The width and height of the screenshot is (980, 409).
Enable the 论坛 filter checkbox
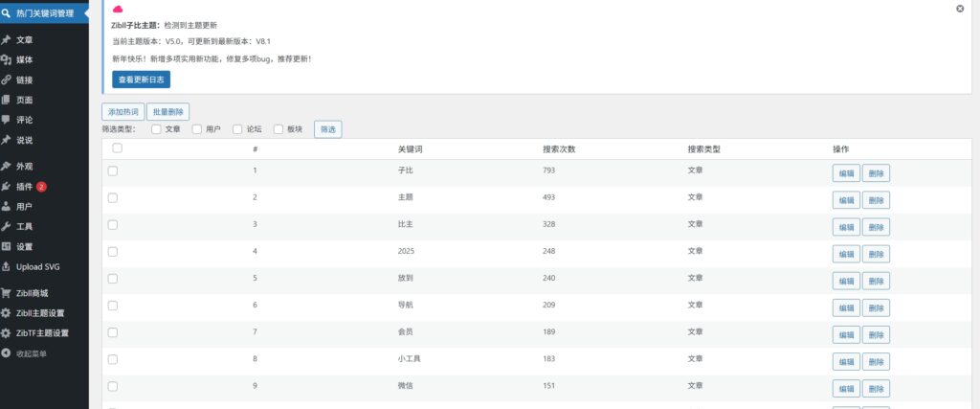pos(236,128)
